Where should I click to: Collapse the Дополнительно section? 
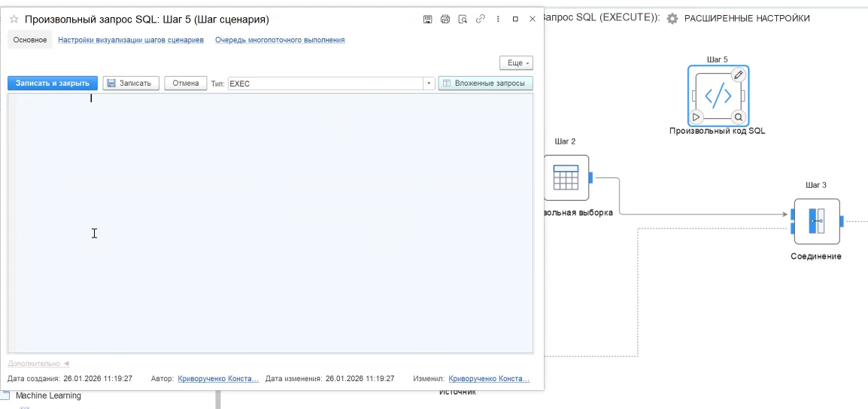point(38,364)
